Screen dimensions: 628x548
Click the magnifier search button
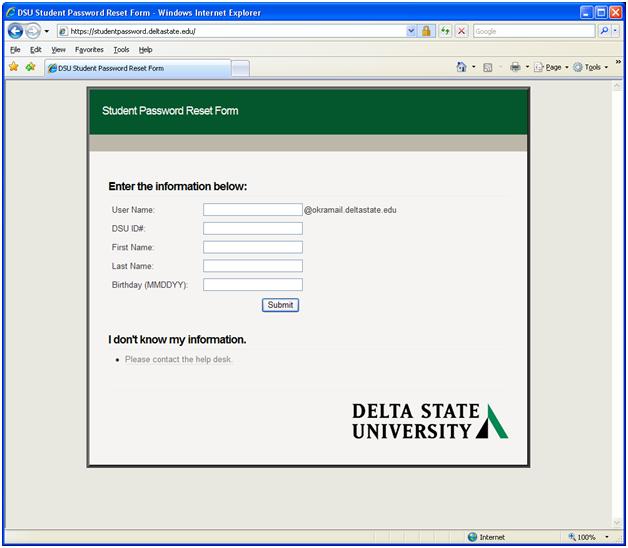tap(604, 31)
